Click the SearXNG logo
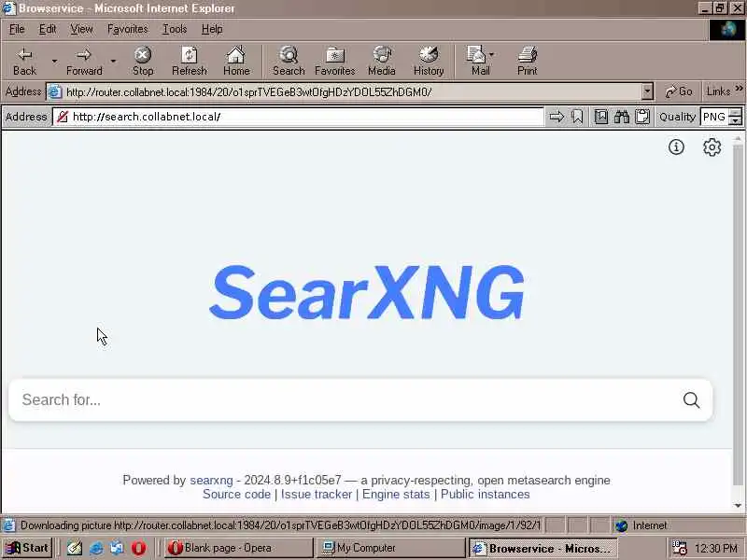The width and height of the screenshot is (747, 560). [x=367, y=292]
